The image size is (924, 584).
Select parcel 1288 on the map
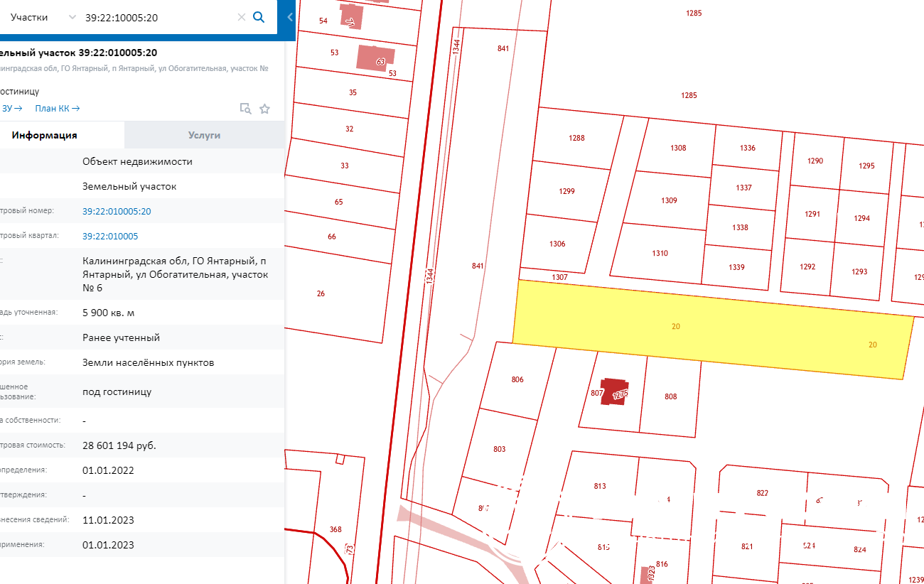tap(576, 138)
